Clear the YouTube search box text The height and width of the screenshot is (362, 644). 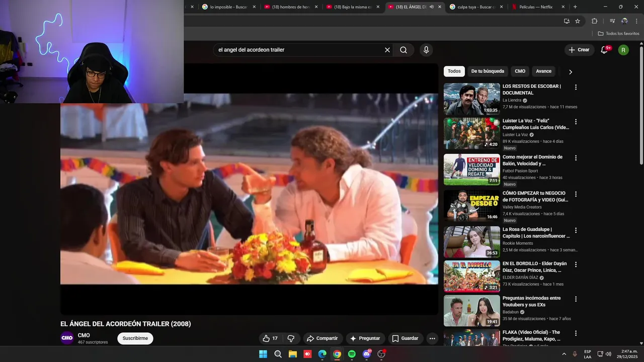387,50
